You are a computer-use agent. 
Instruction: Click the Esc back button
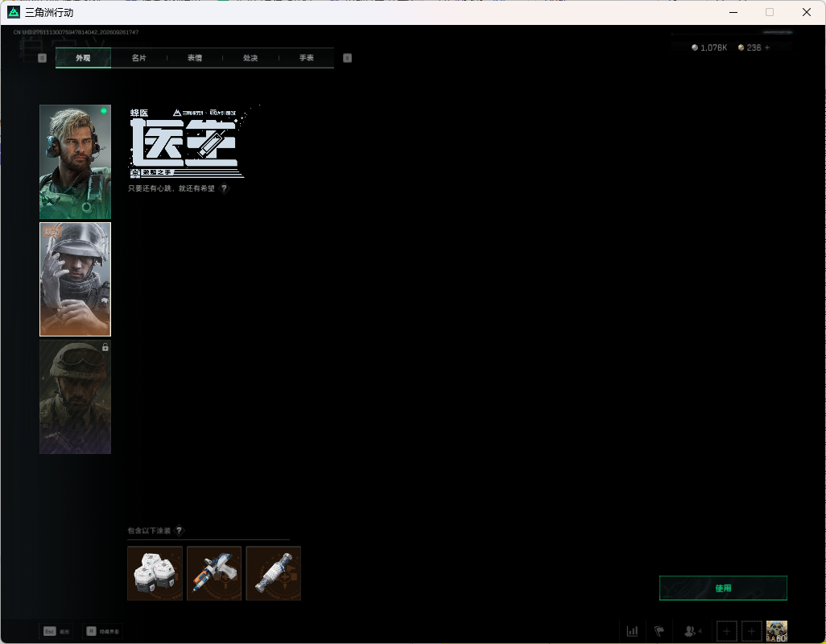click(x=56, y=631)
